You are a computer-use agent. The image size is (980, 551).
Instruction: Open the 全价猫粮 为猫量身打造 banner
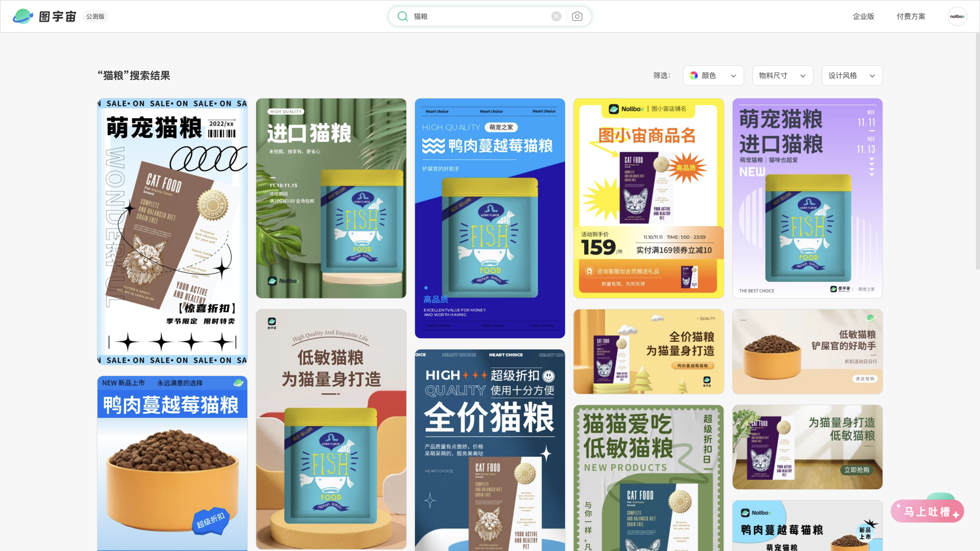[x=649, y=352]
